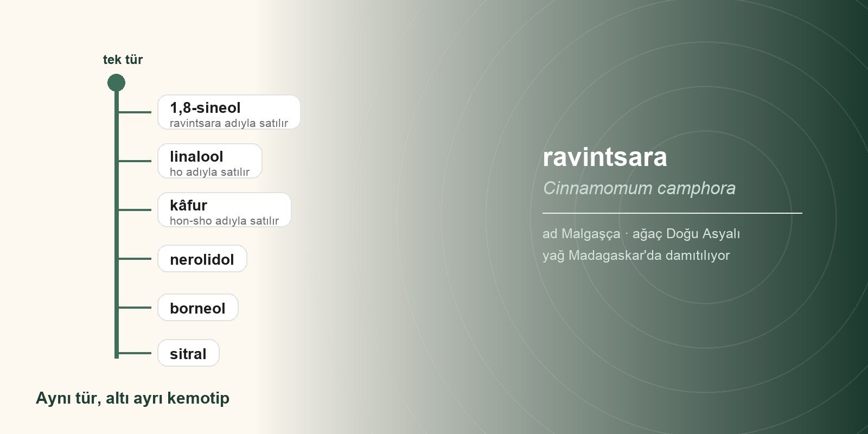The image size is (868, 434).
Task: Click the 'tek tür' label
Action: coord(123,60)
